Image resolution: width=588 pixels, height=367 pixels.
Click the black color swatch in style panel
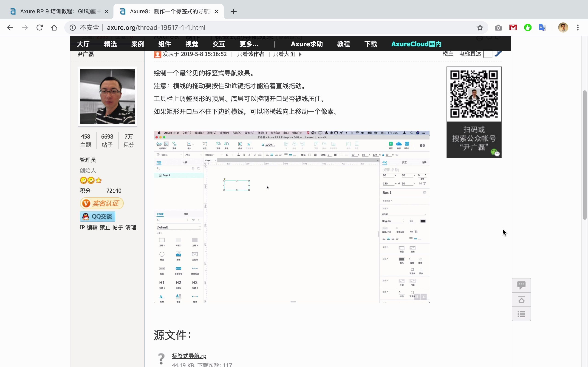(422, 221)
